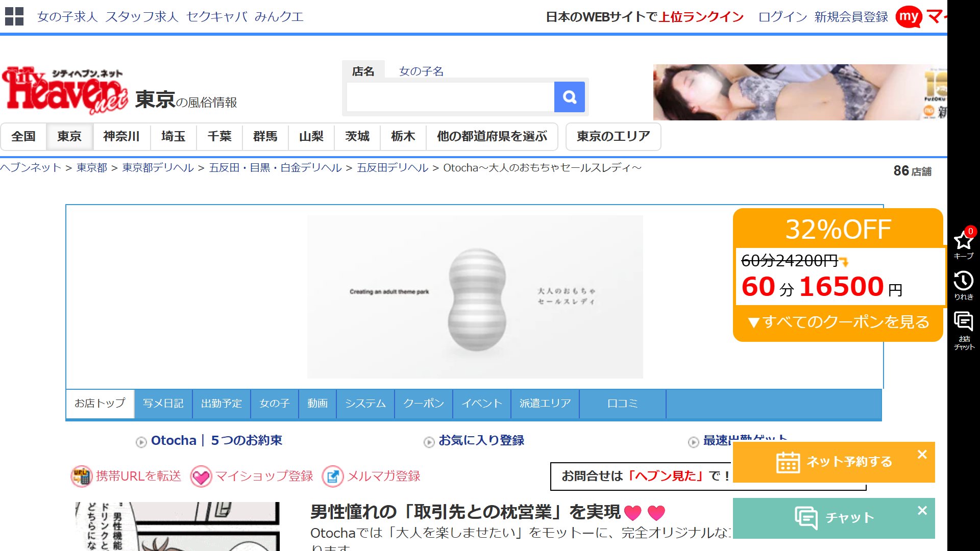Select 栃木 region

pos(403,137)
